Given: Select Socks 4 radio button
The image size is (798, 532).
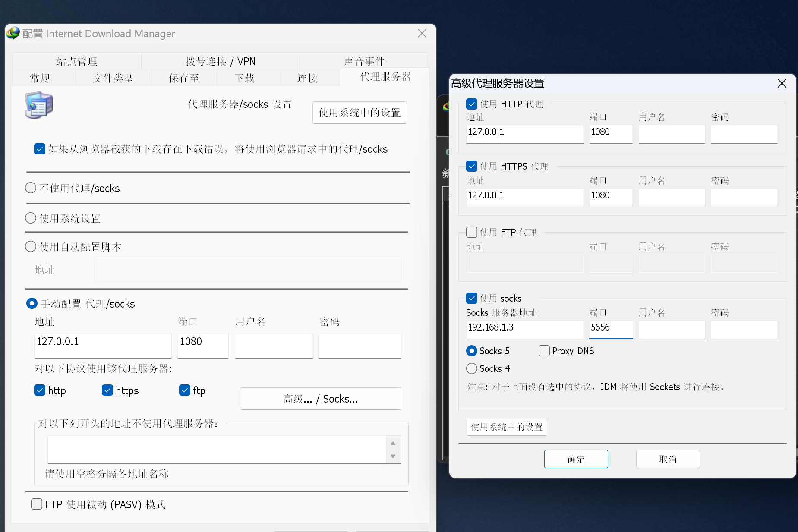Looking at the screenshot, I should [472, 368].
